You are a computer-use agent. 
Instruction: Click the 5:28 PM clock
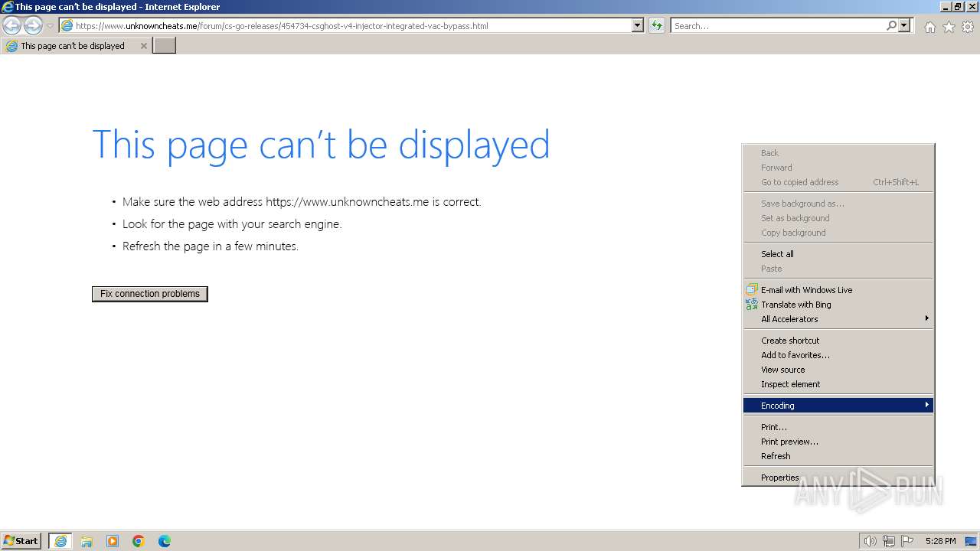coord(940,541)
